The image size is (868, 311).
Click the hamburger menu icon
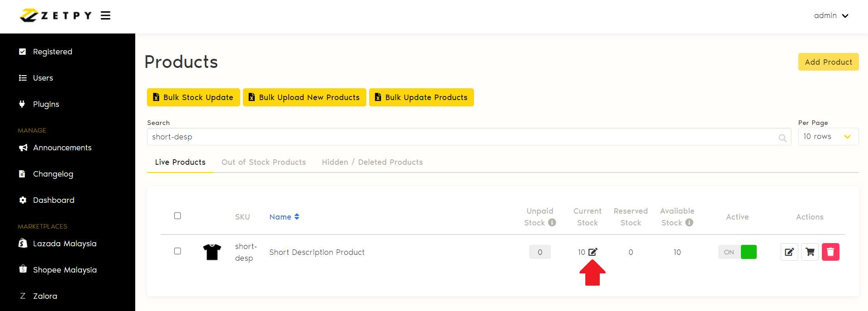pyautogui.click(x=105, y=16)
